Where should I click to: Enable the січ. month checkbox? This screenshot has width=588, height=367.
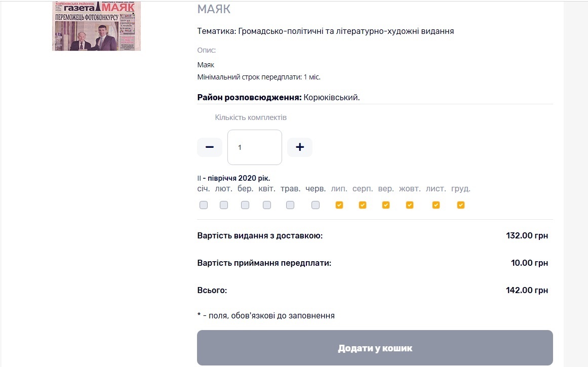204,205
